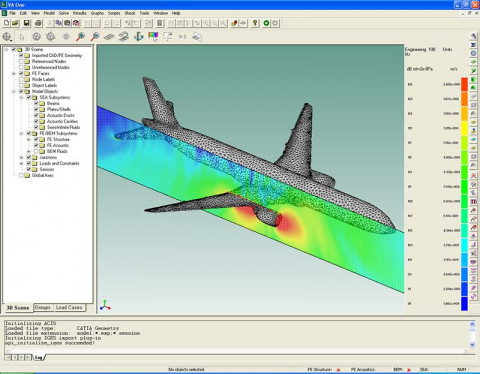Viewport: 480px width, 374px height.
Task: Click the green circle run icon
Action: point(266,23)
